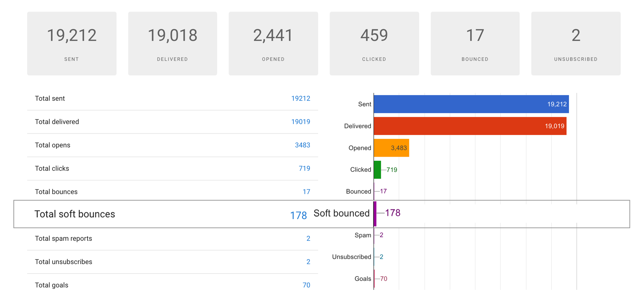Click the Total opens 3483 link
644x304 pixels.
(x=302, y=145)
